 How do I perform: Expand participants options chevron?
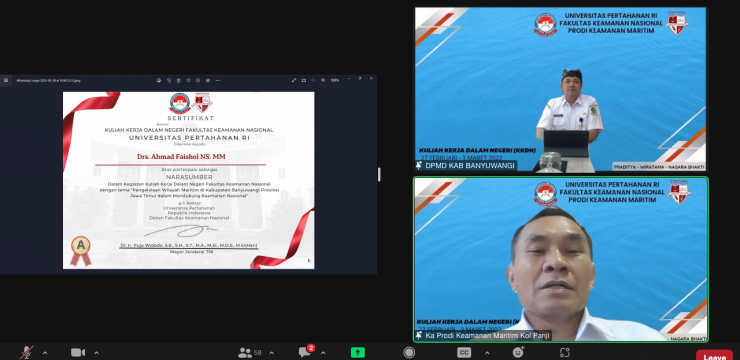[x=272, y=352]
